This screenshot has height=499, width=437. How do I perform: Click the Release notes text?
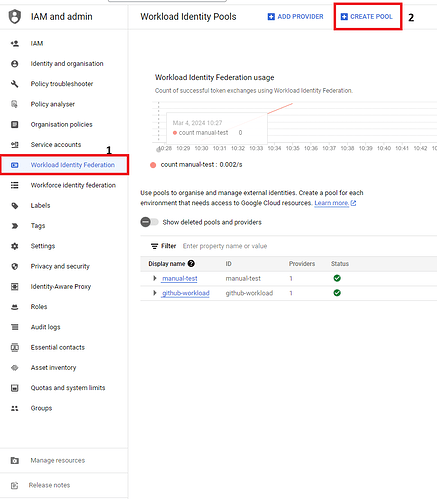[49, 485]
